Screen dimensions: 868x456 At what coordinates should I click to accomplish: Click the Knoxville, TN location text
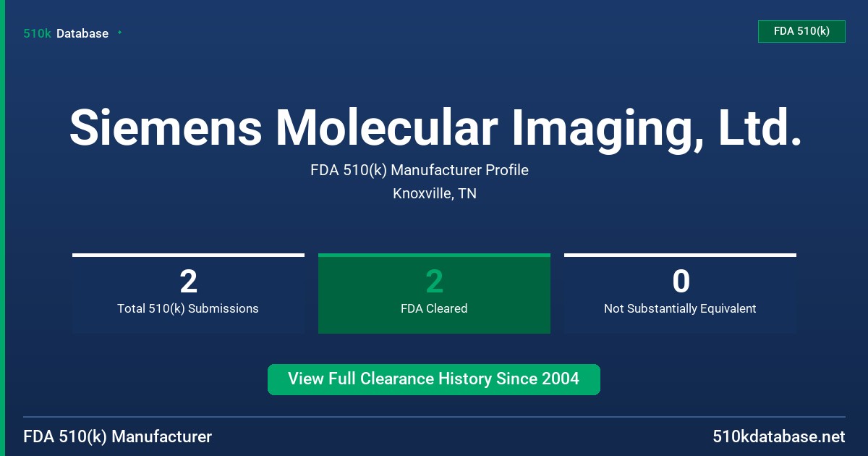click(x=435, y=194)
